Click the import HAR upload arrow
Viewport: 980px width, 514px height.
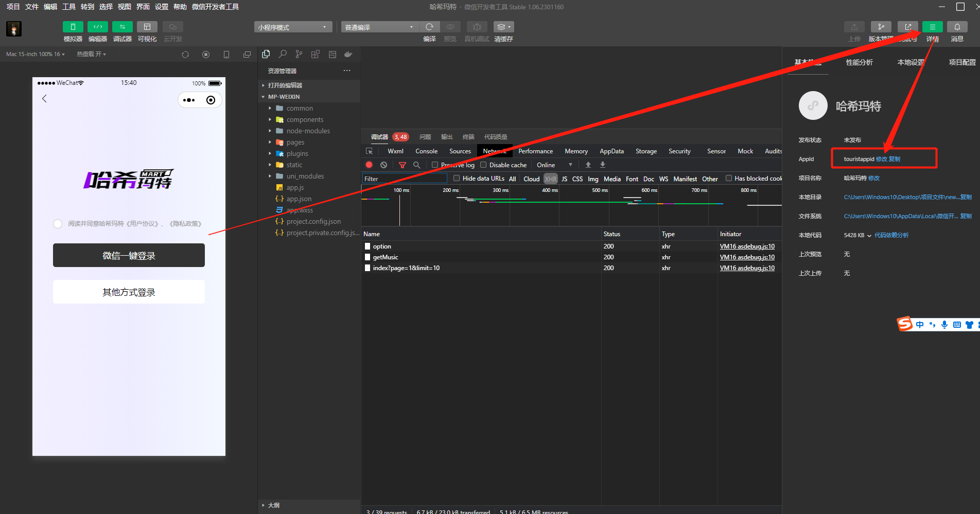point(588,165)
